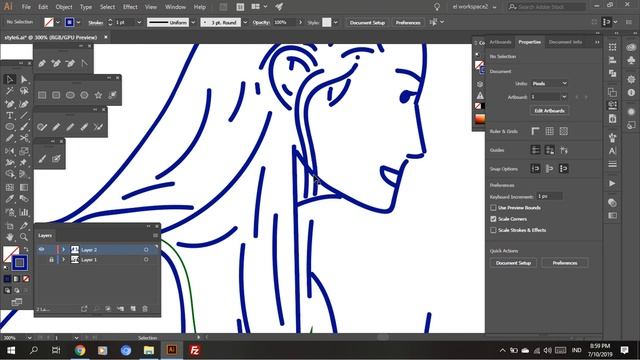Select the Zoom magnifier tool
640x360 pixels.
point(24,237)
